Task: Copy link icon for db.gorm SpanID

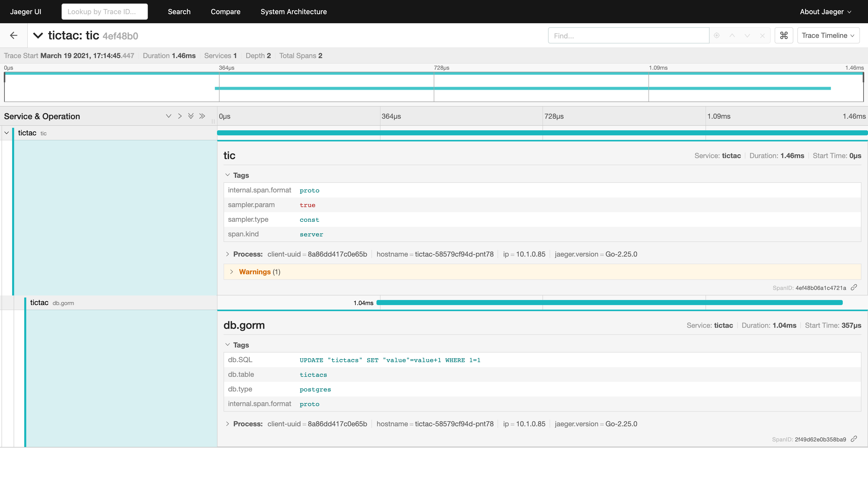Action: coord(854,439)
